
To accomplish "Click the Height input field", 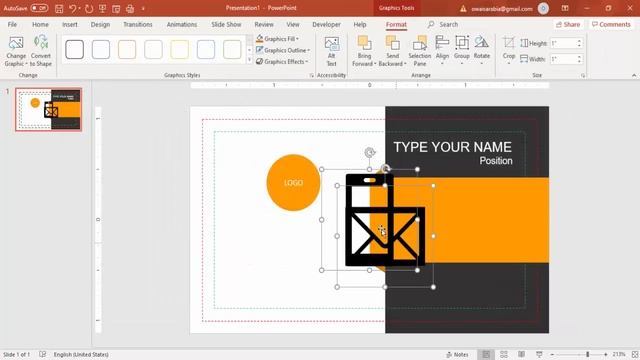I will (x=562, y=43).
